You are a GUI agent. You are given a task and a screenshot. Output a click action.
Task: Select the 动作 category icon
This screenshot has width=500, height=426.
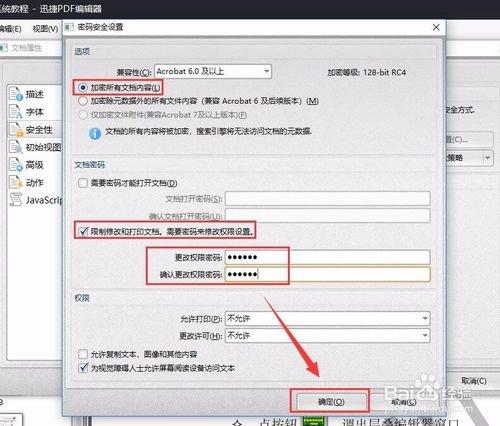[x=16, y=182]
